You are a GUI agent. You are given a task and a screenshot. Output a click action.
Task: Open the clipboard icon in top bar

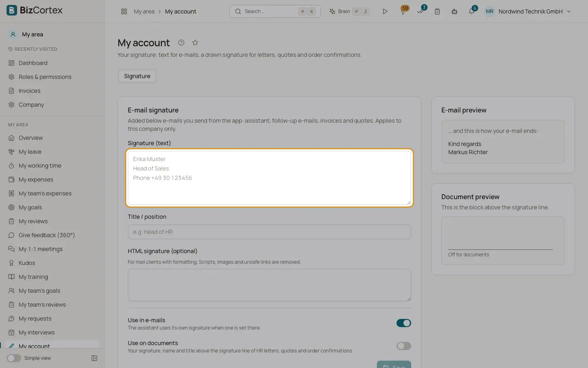click(x=437, y=11)
